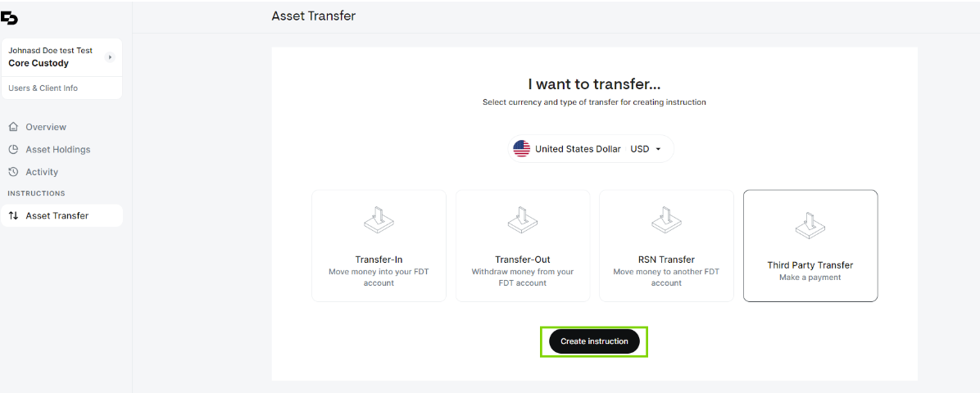
Task: Select the Transfer-In option card
Action: 379,246
